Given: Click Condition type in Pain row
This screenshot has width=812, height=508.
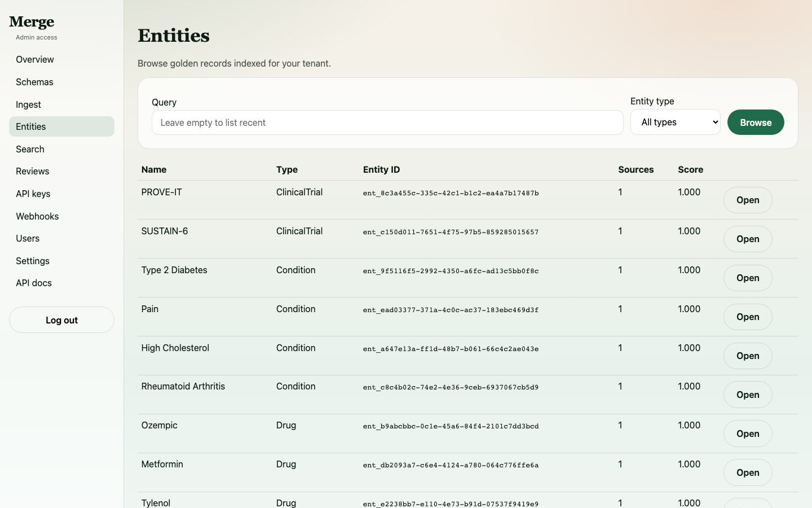Looking at the screenshot, I should 296,309.
